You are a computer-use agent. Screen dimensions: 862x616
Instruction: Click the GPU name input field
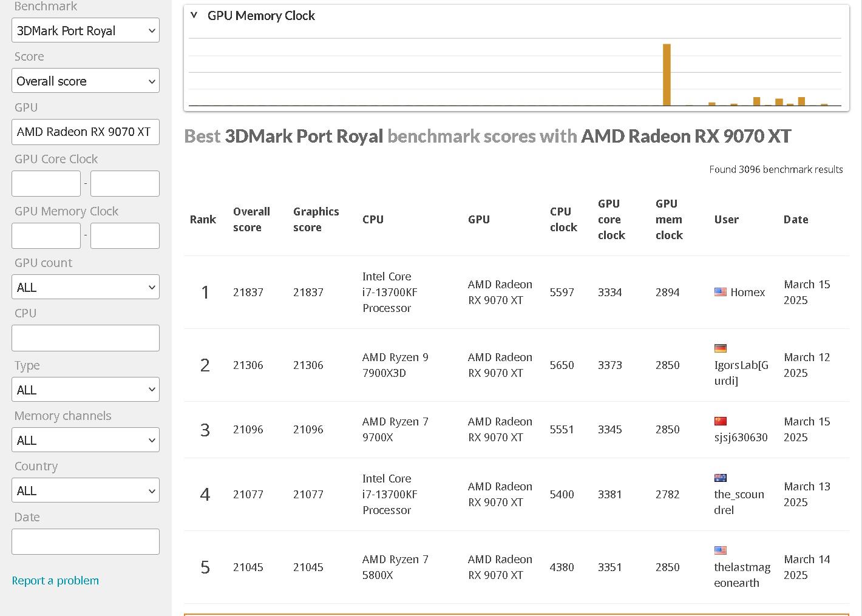[x=86, y=132]
